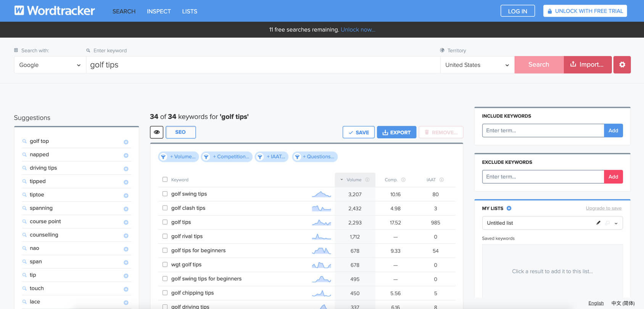The width and height of the screenshot is (644, 309).
Task: Focus the Include Keywords term field
Action: point(543,130)
